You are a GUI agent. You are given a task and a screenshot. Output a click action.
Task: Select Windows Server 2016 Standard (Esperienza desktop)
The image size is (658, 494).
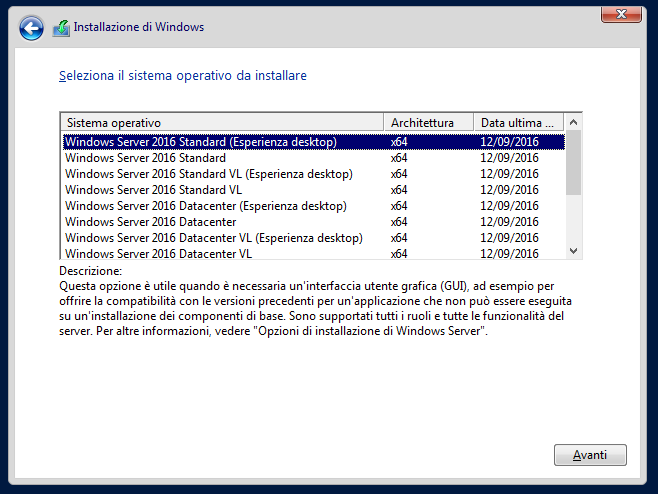pos(313,142)
